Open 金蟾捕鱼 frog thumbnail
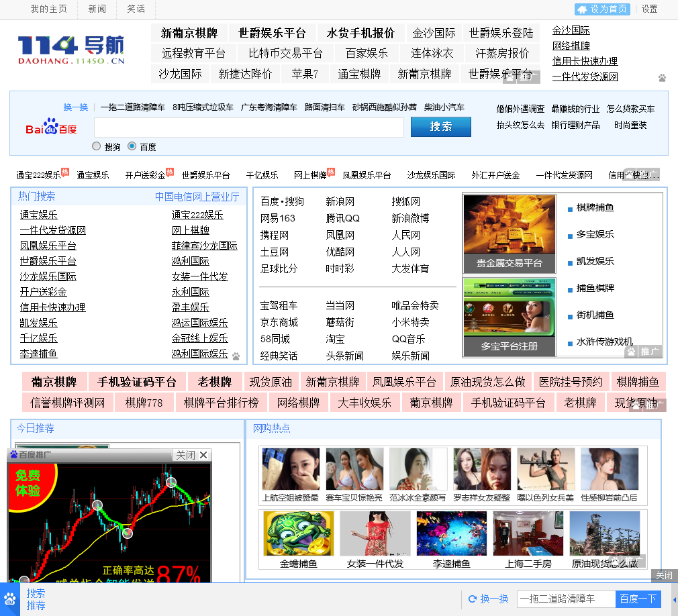Image resolution: width=678 pixels, height=616 pixels. tap(299, 533)
